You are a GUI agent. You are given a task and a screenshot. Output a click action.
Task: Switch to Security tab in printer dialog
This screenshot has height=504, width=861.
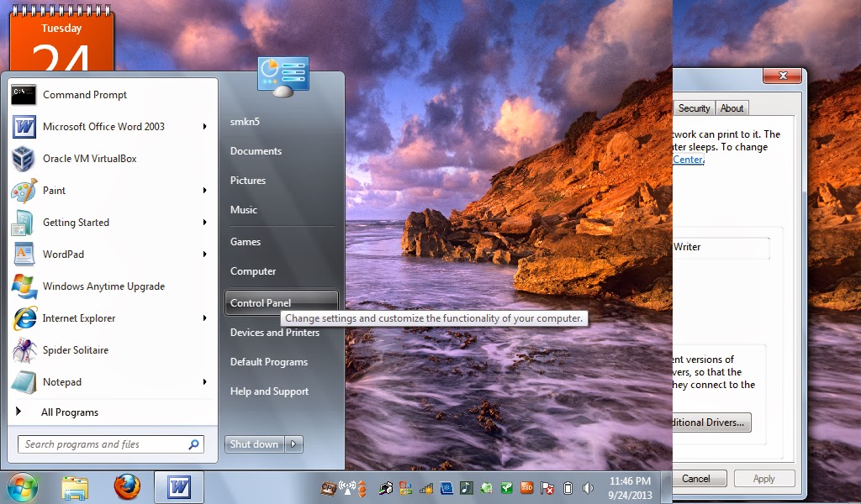pos(694,108)
